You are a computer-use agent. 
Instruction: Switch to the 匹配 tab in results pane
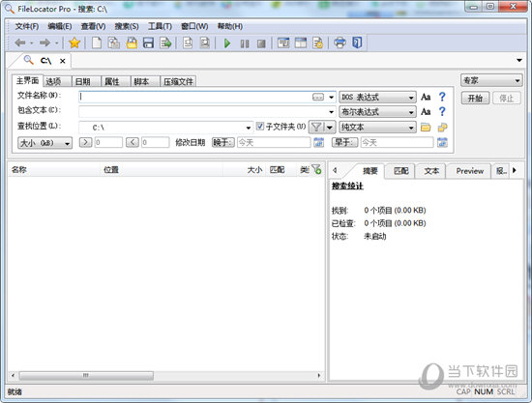(x=401, y=171)
